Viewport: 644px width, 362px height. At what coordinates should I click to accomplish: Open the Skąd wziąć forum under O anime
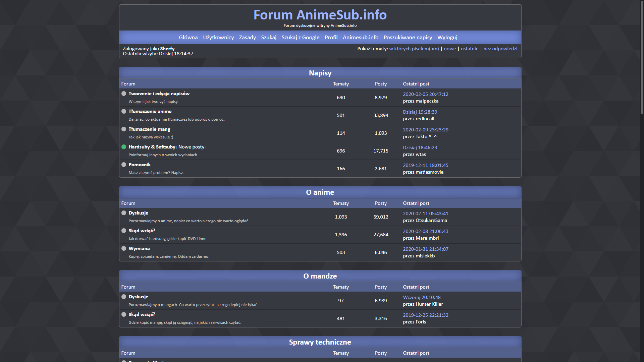tap(142, 231)
